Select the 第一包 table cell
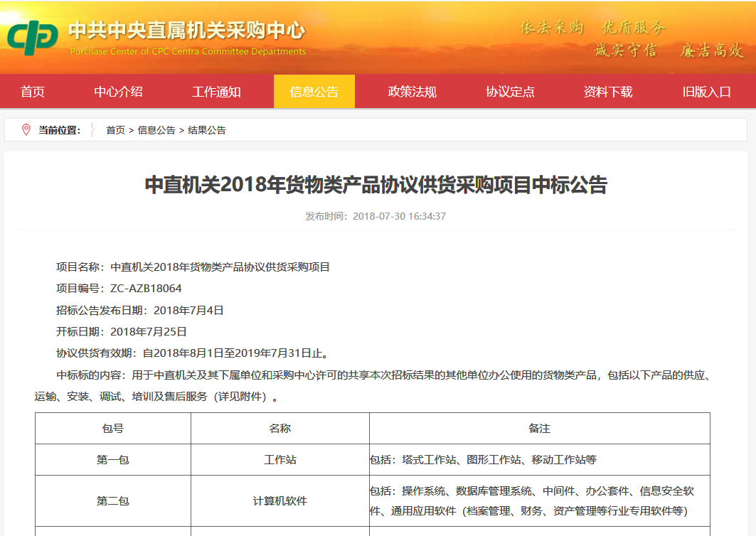The height and width of the screenshot is (536, 756). point(113,460)
